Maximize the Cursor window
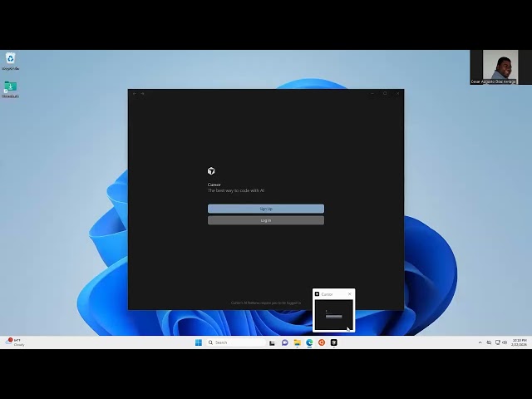The width and height of the screenshot is (532, 399). (x=385, y=93)
